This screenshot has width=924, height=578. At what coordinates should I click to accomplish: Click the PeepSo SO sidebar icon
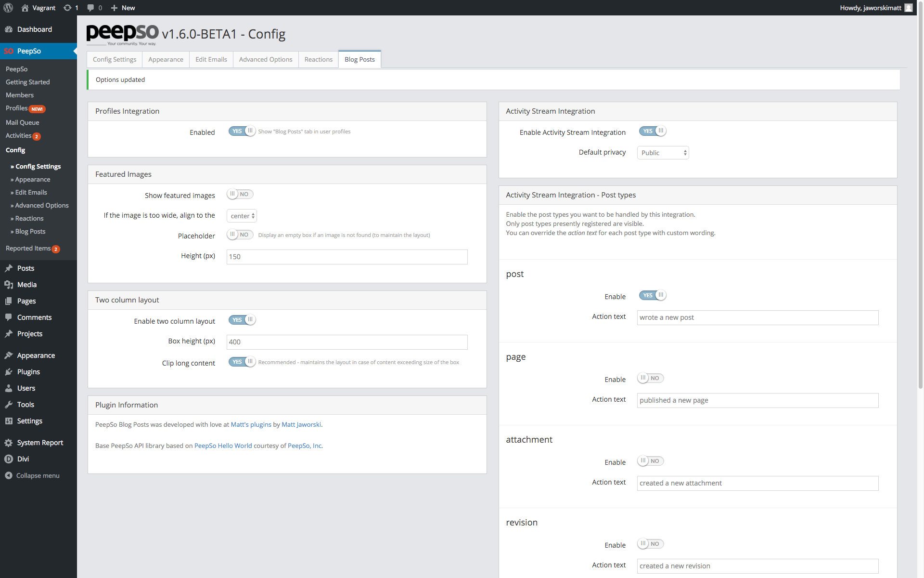9,51
